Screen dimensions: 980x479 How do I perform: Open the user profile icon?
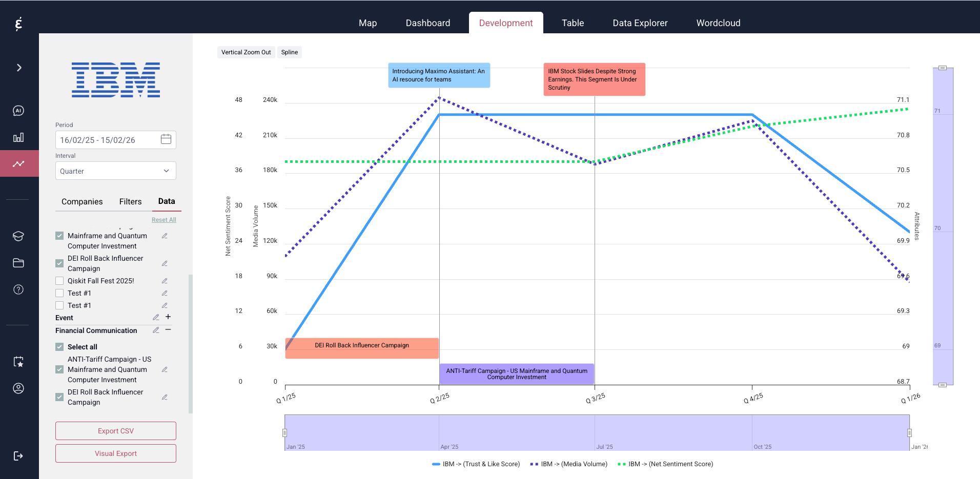point(18,388)
